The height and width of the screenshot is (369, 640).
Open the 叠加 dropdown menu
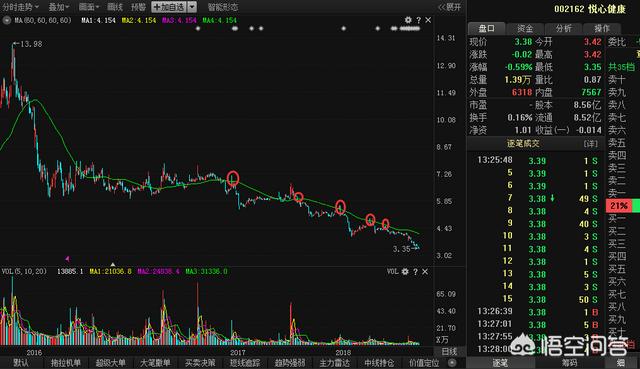59,7
